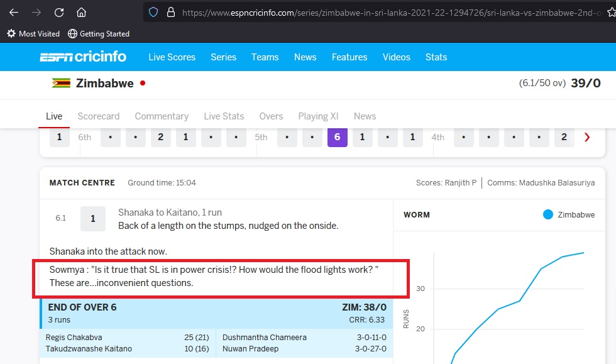Click the ESPN cricinfo logo

pos(83,57)
